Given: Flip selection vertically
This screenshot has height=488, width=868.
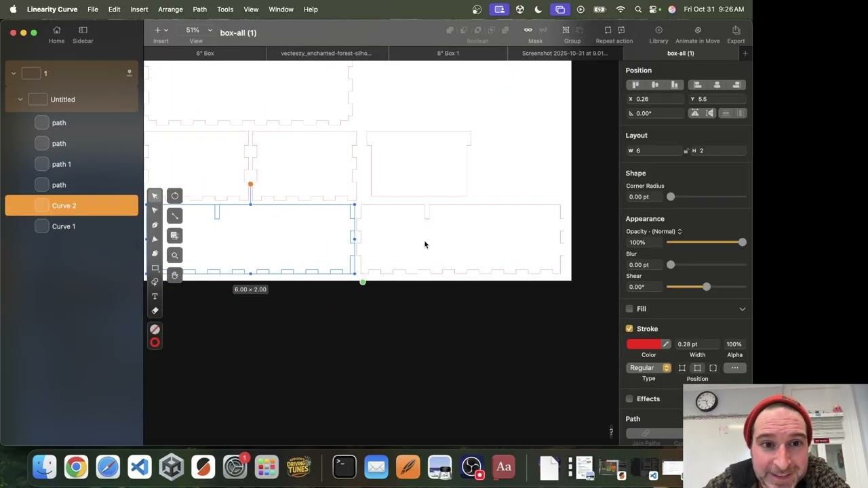Looking at the screenshot, I should click(x=709, y=113).
